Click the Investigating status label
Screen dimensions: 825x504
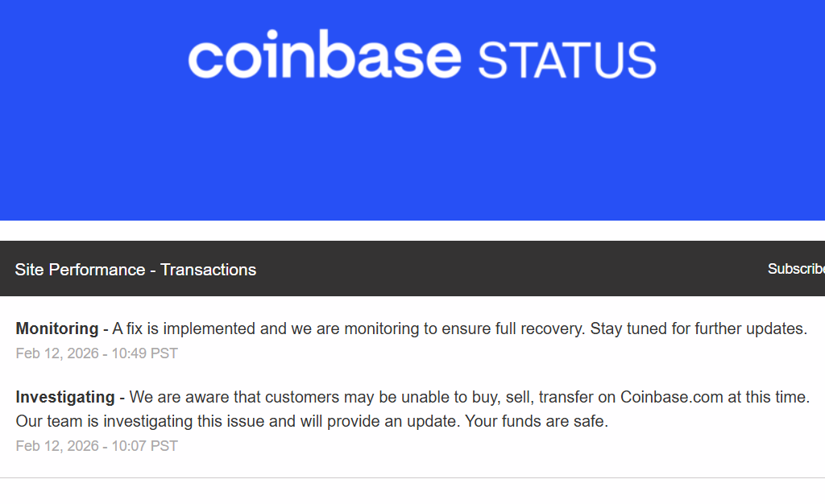pos(65,397)
